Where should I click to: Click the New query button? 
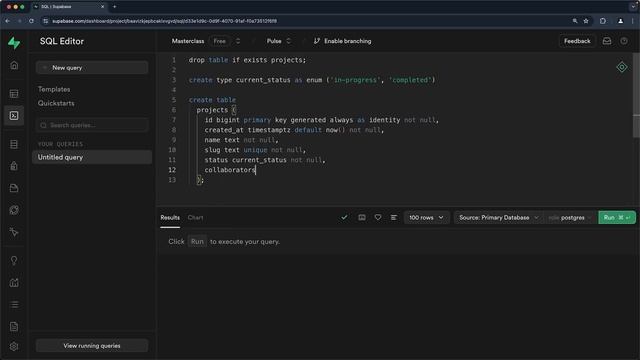click(92, 68)
